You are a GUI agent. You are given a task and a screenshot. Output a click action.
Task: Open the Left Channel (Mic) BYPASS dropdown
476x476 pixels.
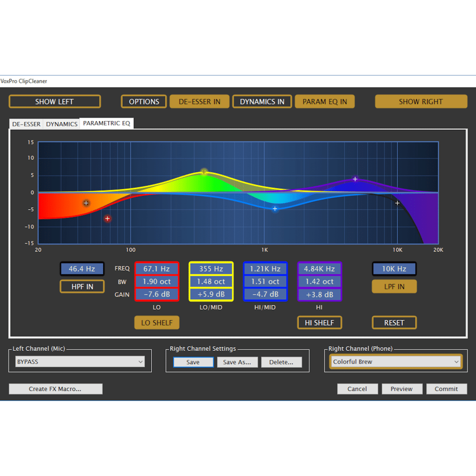click(80, 362)
